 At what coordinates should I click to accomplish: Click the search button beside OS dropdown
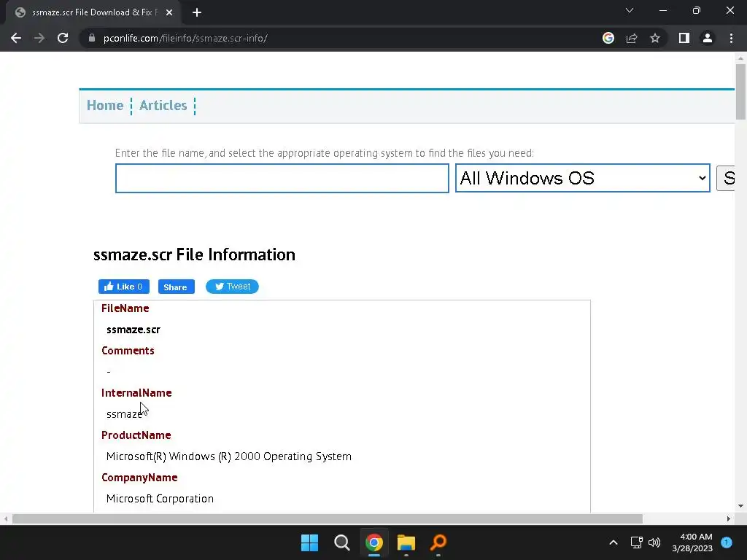[x=726, y=178]
